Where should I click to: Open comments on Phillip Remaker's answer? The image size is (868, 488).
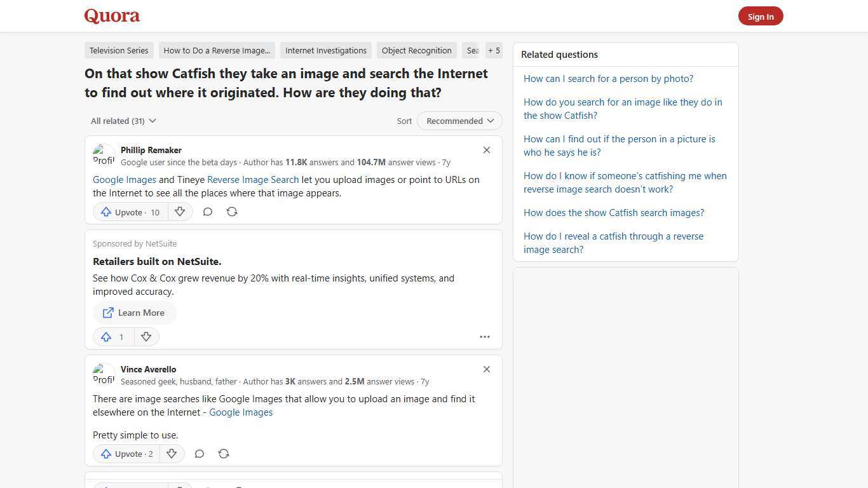pos(207,212)
